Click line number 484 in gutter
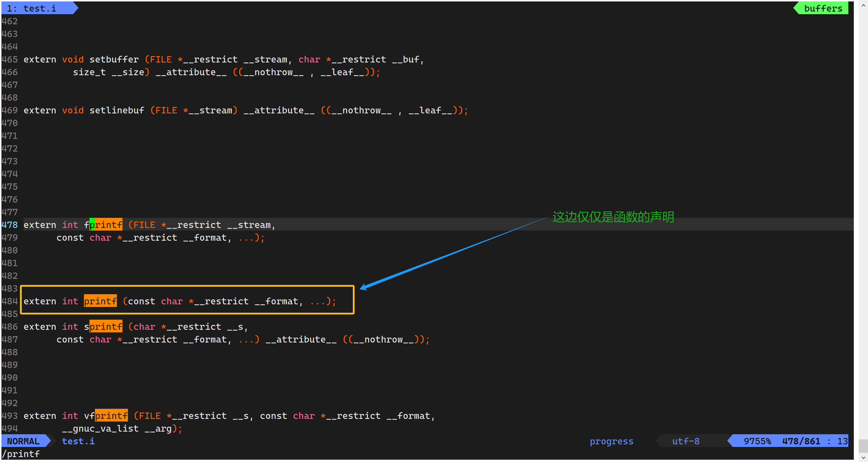The image size is (868, 462). [x=10, y=301]
